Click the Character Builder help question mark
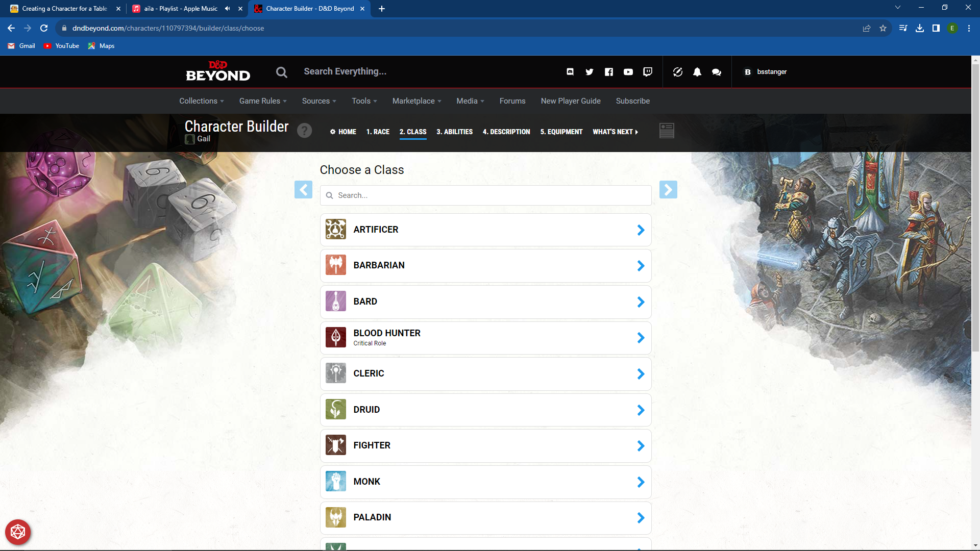 (305, 131)
